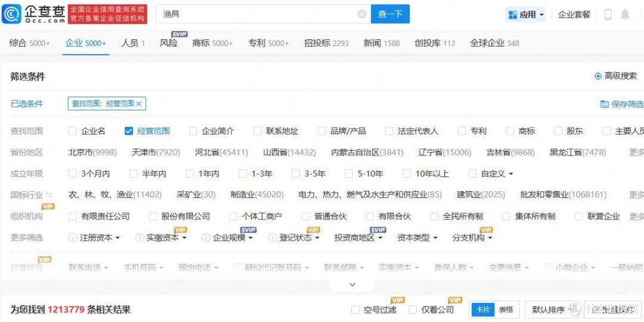Select the 卡片 view button
Screen dimensions: 644x322
click(483, 309)
